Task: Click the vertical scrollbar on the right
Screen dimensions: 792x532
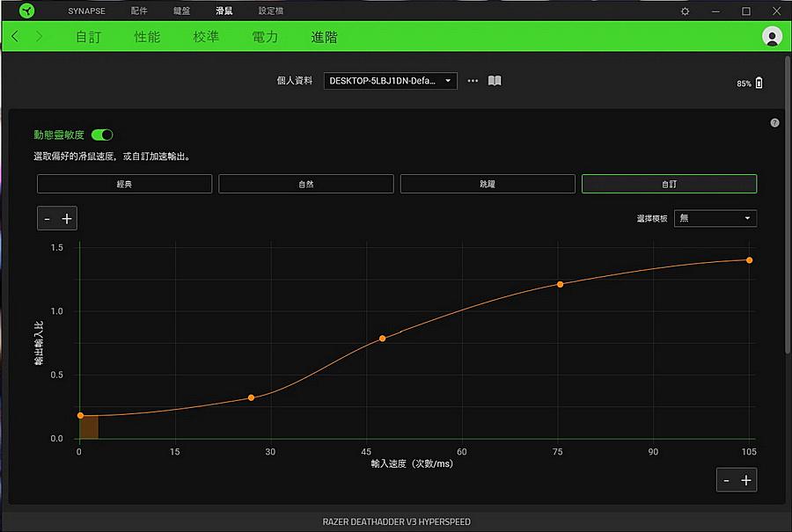Action: pos(787,202)
